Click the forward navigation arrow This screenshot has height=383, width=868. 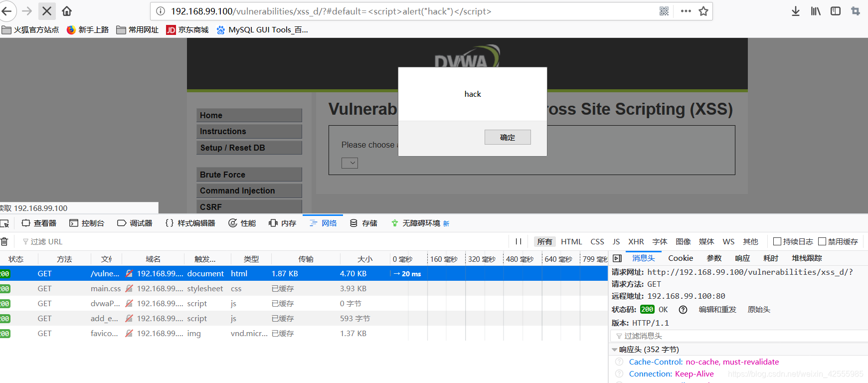(27, 11)
